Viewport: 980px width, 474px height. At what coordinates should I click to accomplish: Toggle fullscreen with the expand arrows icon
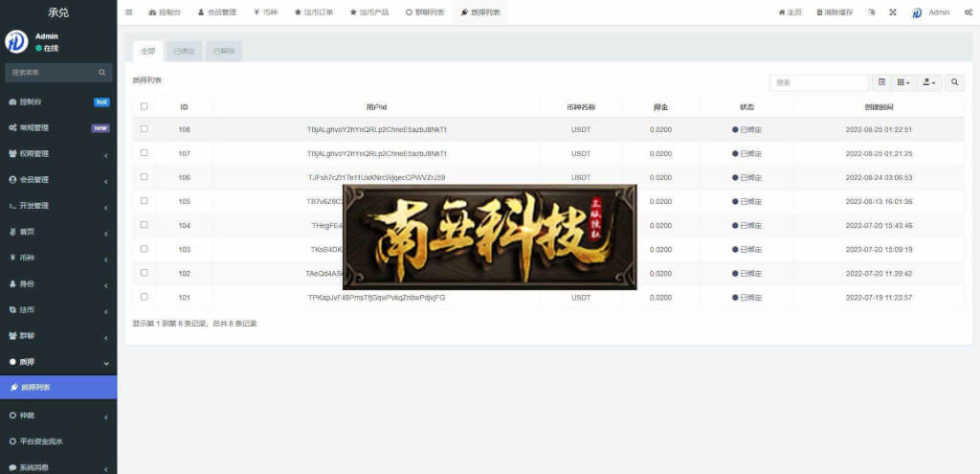[x=893, y=12]
